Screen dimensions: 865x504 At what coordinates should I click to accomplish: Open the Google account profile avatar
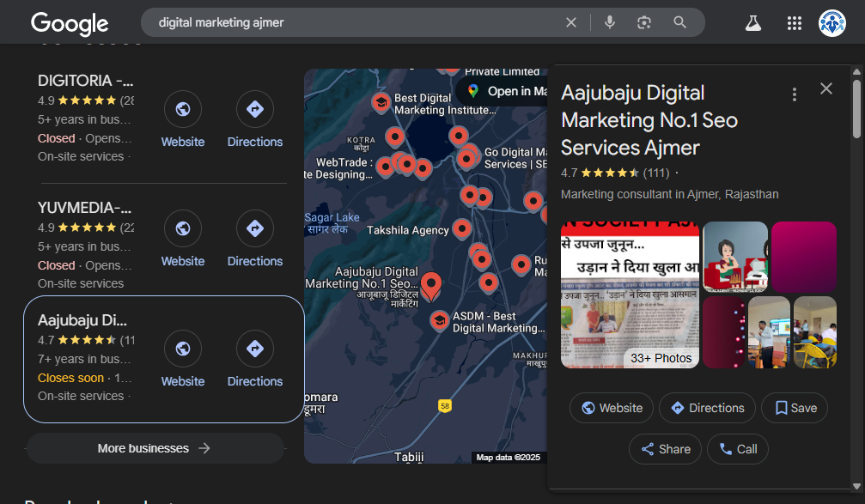click(x=832, y=23)
